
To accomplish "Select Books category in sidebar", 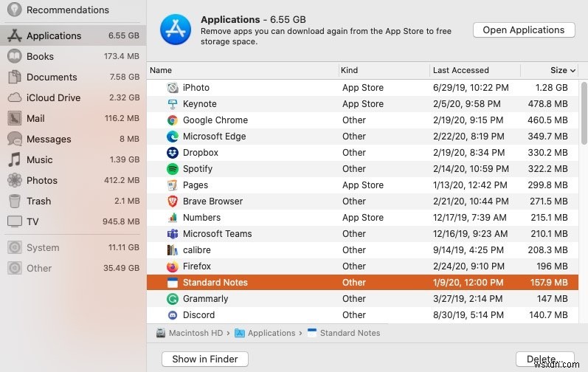I will pos(73,56).
